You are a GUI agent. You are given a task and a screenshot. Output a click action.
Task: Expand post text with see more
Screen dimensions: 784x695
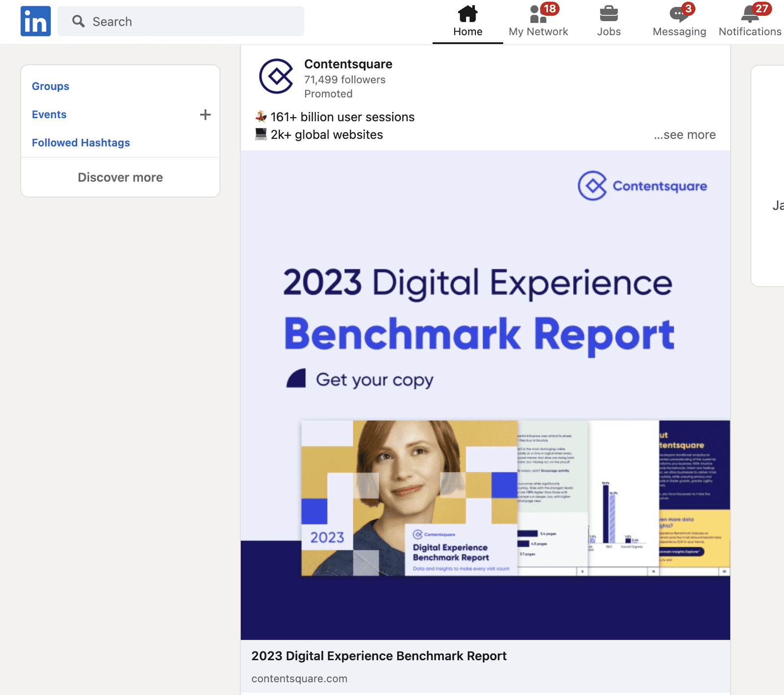point(685,135)
